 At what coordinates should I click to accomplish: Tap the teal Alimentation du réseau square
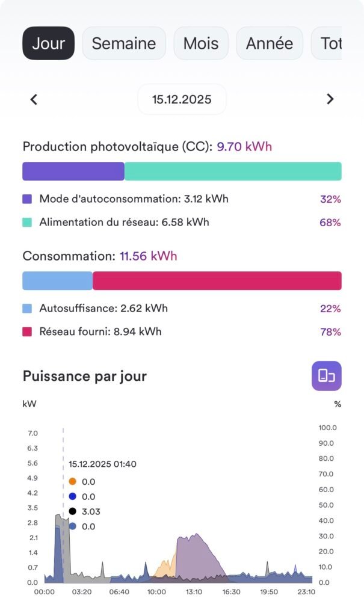tap(27, 222)
